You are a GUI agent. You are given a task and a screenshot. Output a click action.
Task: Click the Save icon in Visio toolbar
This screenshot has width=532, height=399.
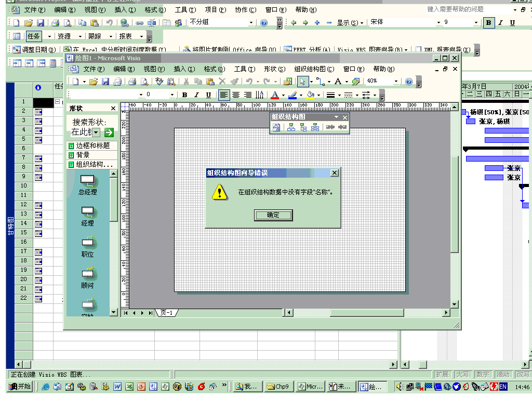coord(105,82)
